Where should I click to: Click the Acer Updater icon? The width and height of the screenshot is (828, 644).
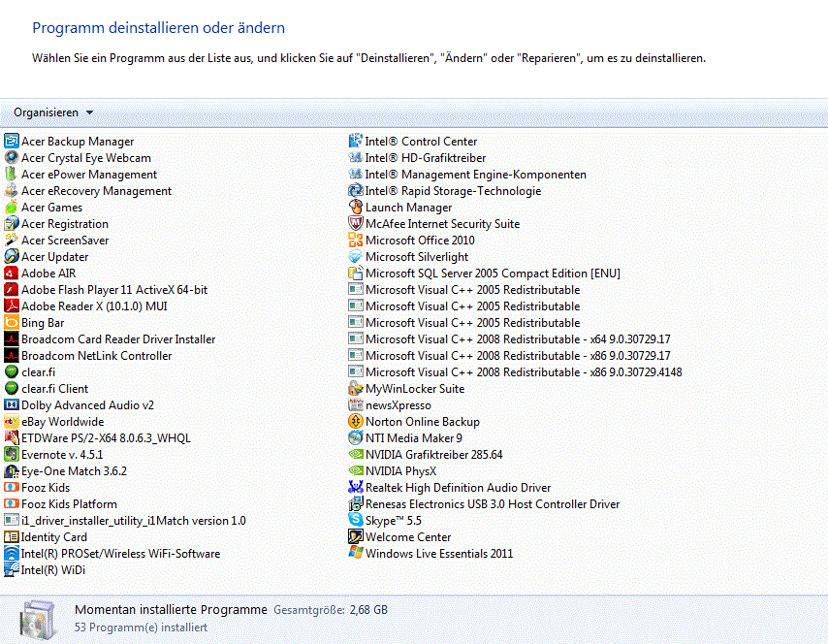[x=11, y=256]
